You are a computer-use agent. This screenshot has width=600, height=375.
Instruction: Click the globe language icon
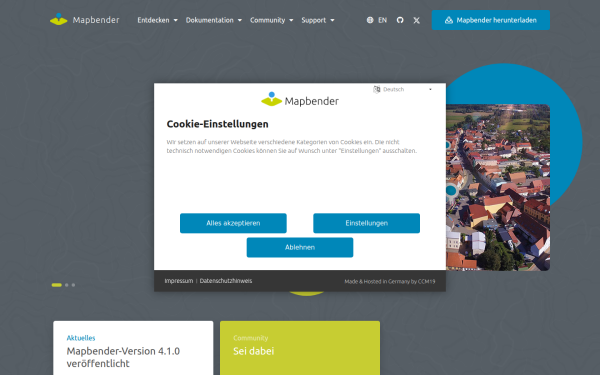tap(370, 20)
